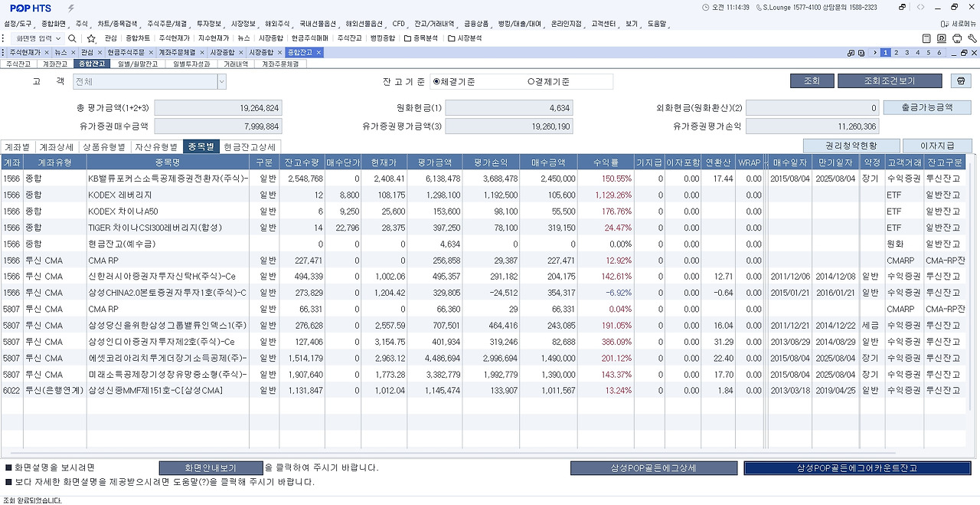
Task: Open the 해외주식 menu
Action: (278, 24)
